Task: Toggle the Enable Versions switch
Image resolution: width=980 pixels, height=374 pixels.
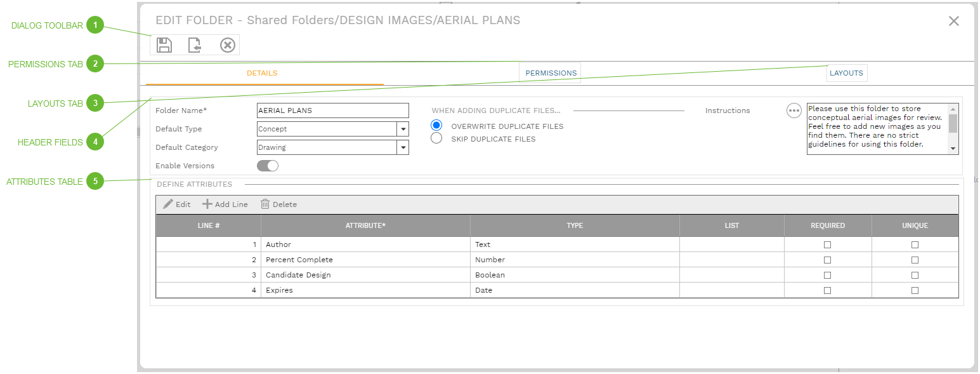Action: coord(267,165)
